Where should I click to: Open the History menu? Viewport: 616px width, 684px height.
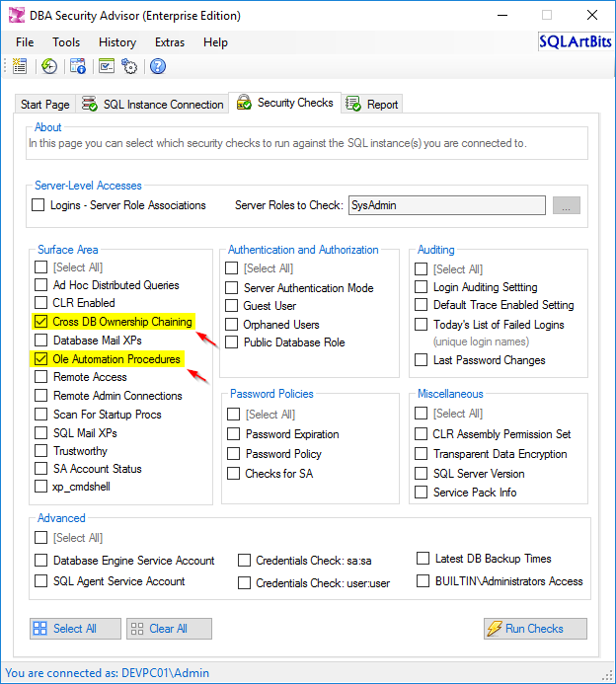[117, 42]
